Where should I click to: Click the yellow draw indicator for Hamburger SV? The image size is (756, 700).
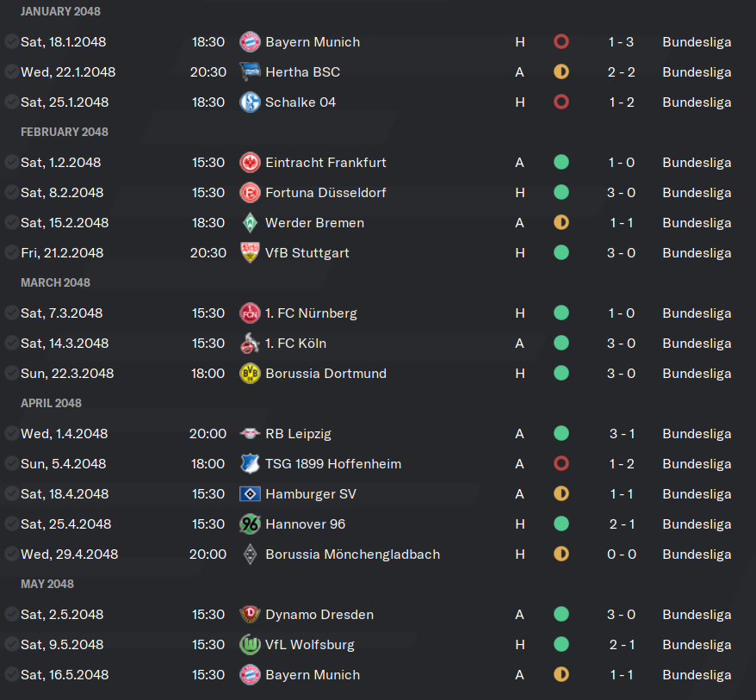click(561, 493)
